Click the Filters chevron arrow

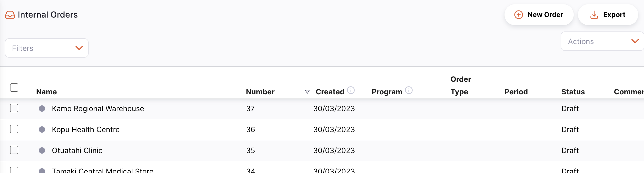[x=79, y=48]
